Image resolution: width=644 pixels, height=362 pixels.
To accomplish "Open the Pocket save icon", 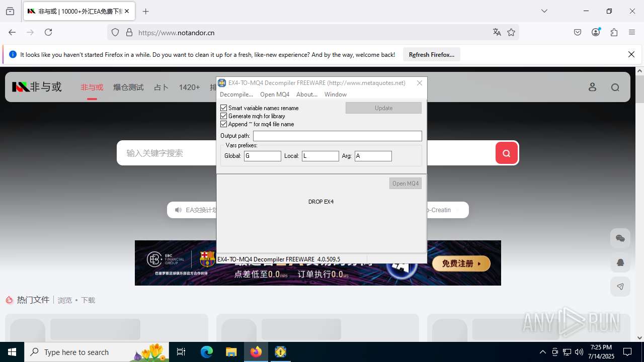I will 578,32.
